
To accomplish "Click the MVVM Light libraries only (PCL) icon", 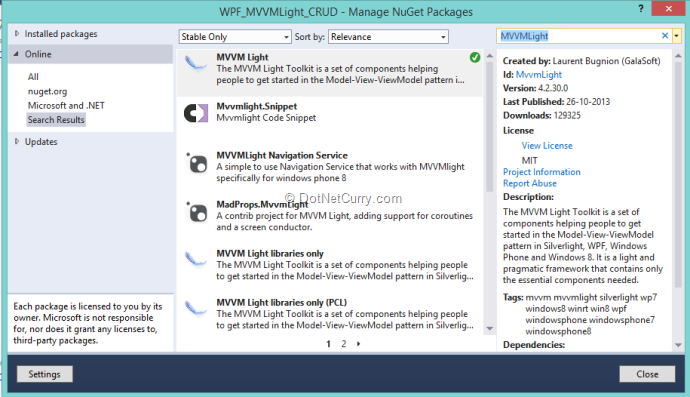I will 195,309.
